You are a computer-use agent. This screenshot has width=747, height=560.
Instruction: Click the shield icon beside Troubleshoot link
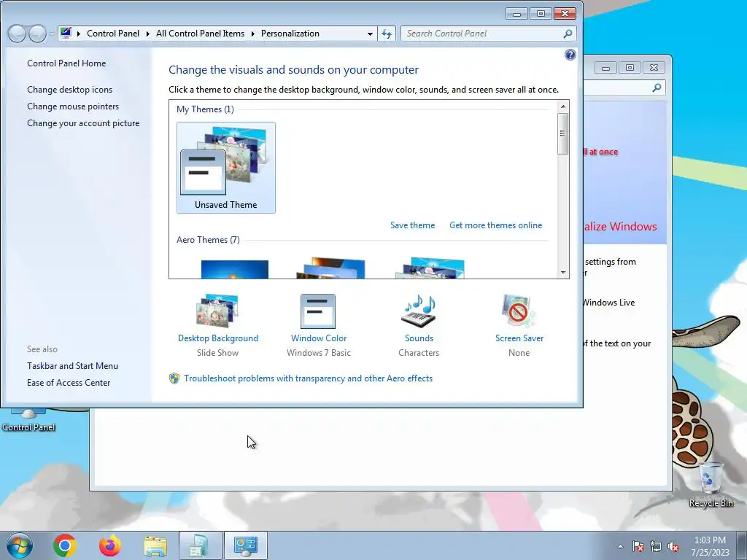(x=174, y=378)
